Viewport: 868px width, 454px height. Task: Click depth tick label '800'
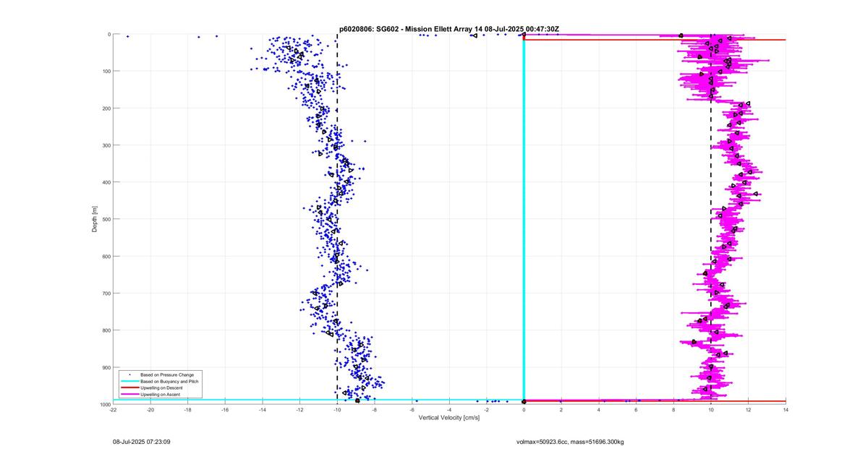[x=106, y=330]
